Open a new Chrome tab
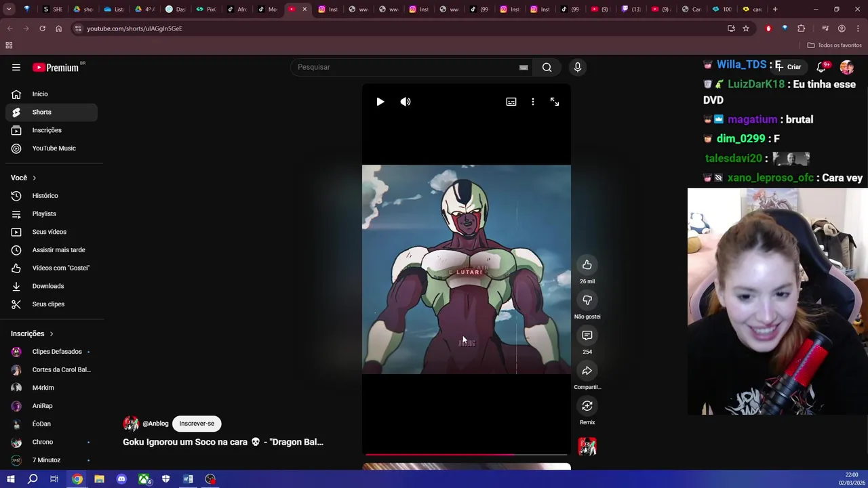The image size is (868, 488). [775, 9]
